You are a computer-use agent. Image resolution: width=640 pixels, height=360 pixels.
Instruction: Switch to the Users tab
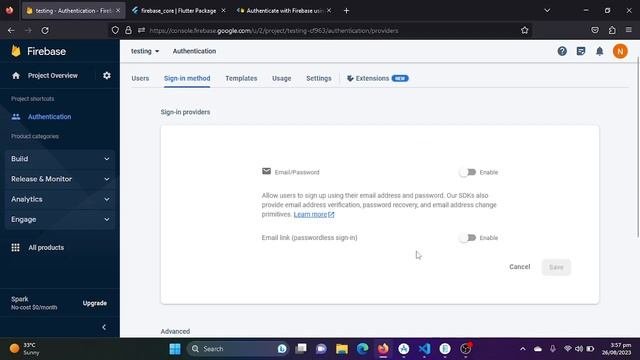pyautogui.click(x=140, y=78)
